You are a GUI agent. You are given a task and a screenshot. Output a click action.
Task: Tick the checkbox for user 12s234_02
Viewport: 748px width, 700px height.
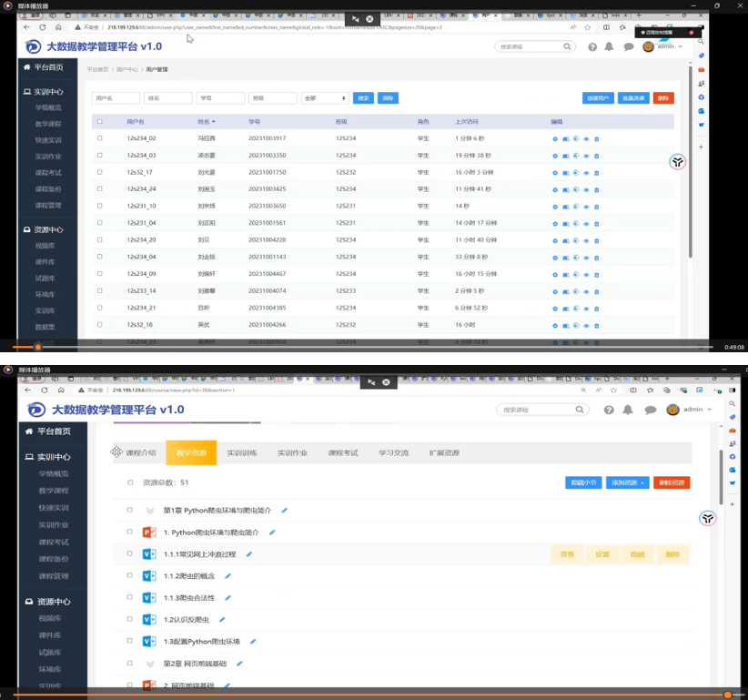(100, 138)
